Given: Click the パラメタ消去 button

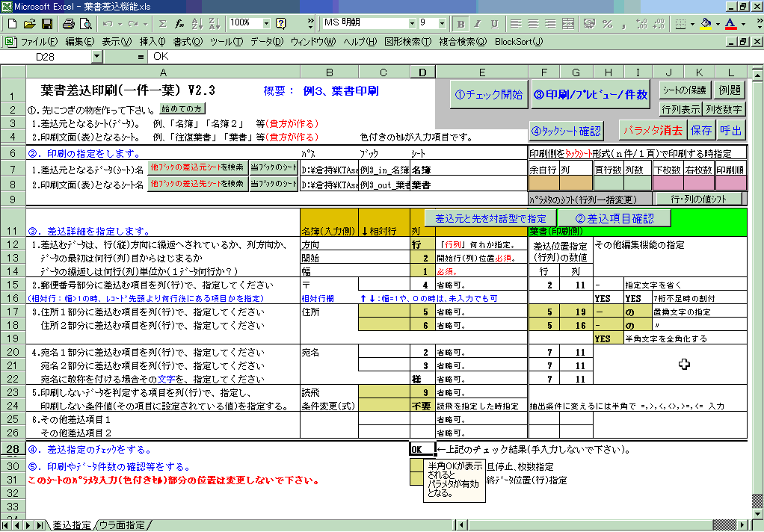Looking at the screenshot, I should [653, 131].
